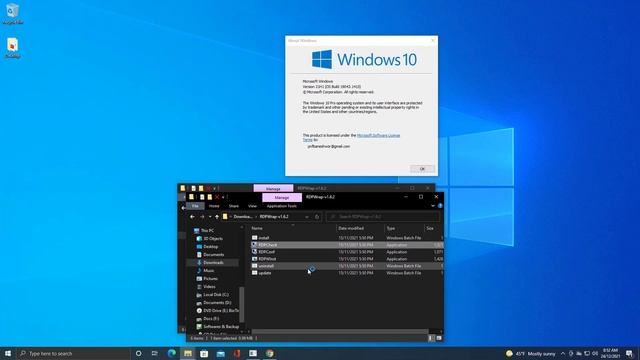Open Cortana from the taskbar
Viewport: 640px width, 360px height.
(x=138, y=353)
